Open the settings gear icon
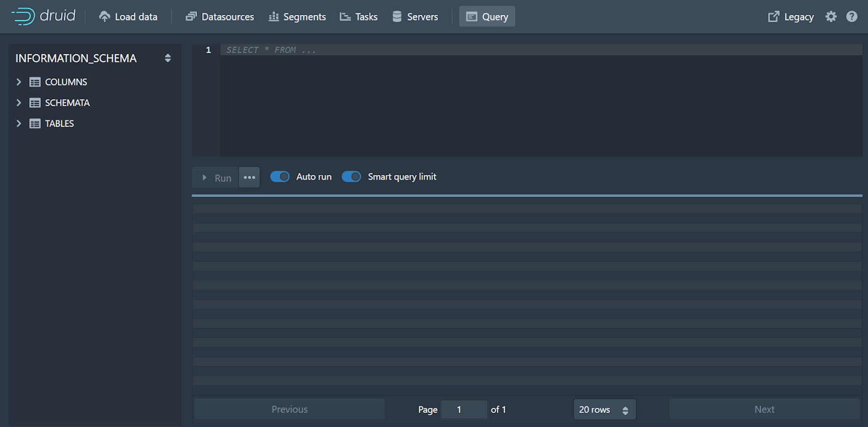The image size is (868, 427). (x=831, y=16)
